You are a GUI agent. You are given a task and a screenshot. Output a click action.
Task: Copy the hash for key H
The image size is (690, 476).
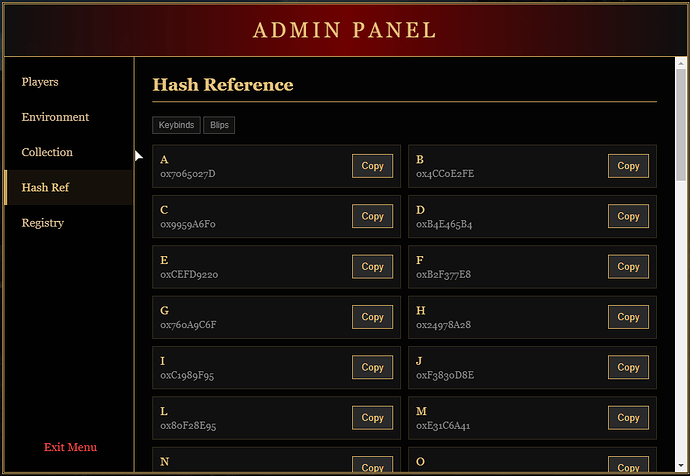pyautogui.click(x=628, y=317)
